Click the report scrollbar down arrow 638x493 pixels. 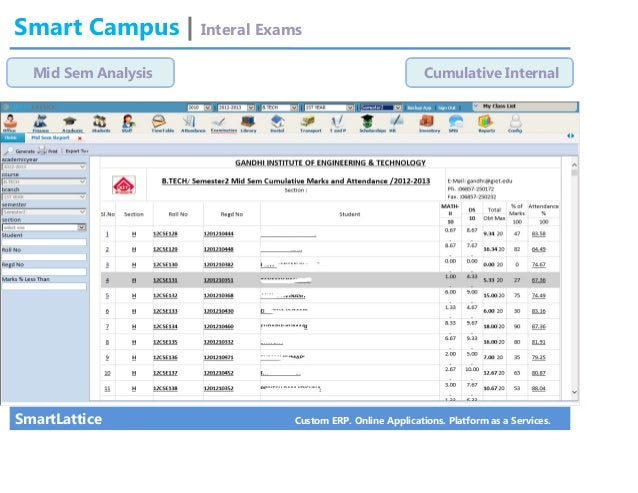(x=574, y=392)
